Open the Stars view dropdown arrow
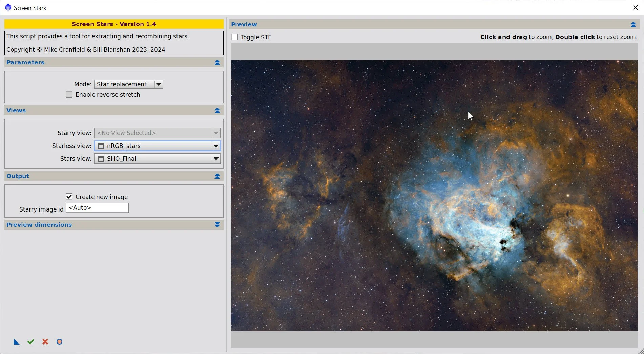 click(x=216, y=159)
